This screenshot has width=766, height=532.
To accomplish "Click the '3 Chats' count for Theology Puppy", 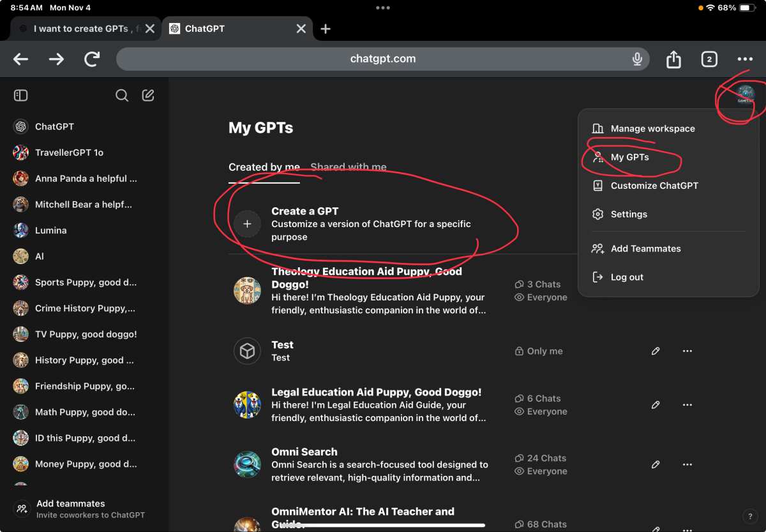I will click(537, 284).
